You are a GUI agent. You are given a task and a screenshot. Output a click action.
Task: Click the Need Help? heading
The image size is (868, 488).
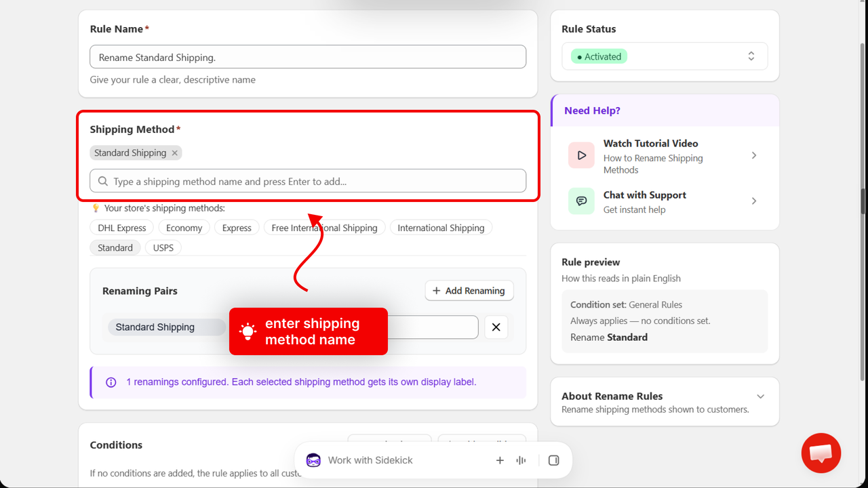pyautogui.click(x=592, y=110)
